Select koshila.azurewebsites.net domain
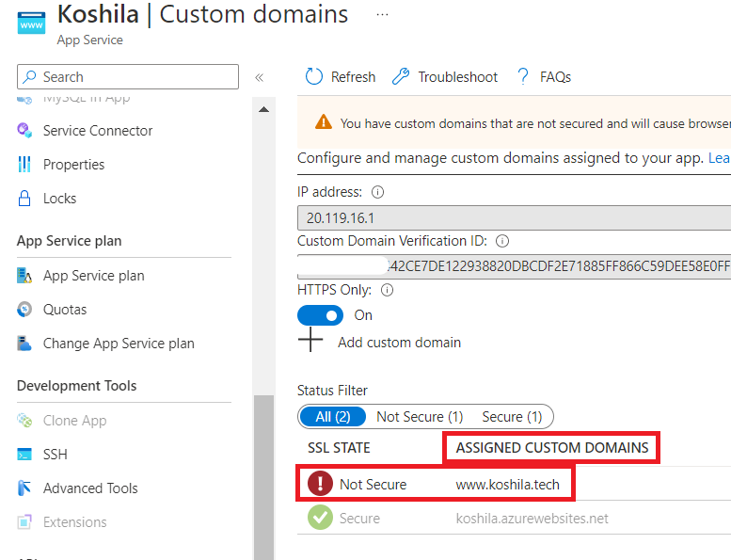 (532, 519)
